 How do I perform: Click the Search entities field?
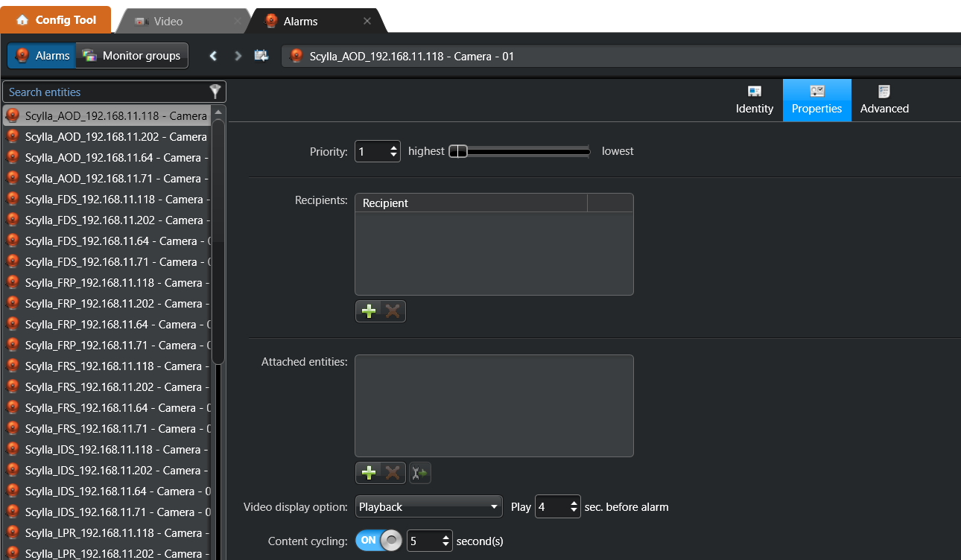104,92
